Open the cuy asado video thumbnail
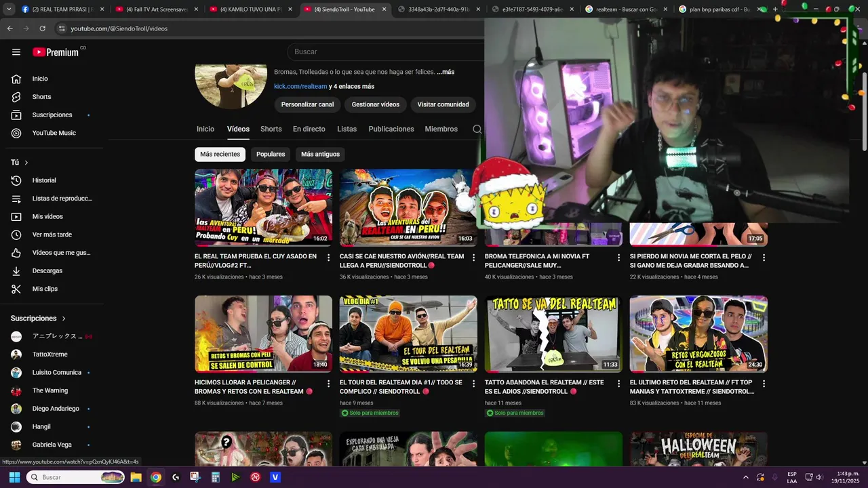This screenshot has height=488, width=868. point(263,207)
